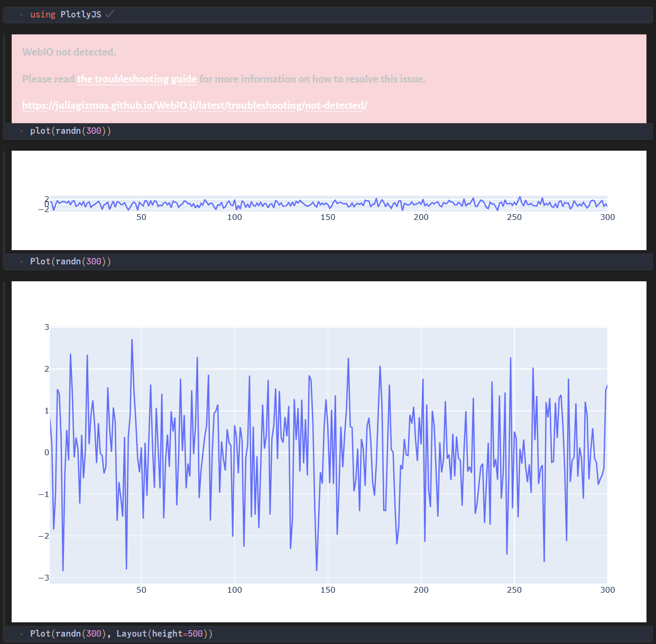This screenshot has height=644, width=656.
Task: Click inside the small flattened line chart
Action: (328, 204)
